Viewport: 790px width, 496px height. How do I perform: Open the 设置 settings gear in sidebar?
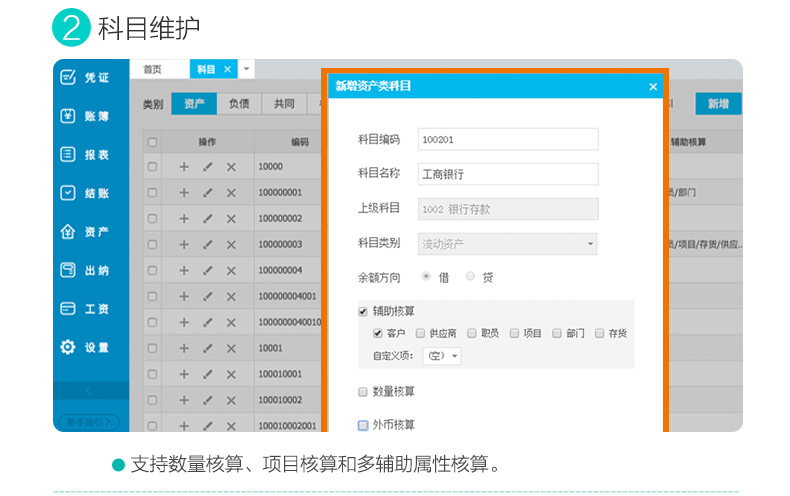(85, 347)
